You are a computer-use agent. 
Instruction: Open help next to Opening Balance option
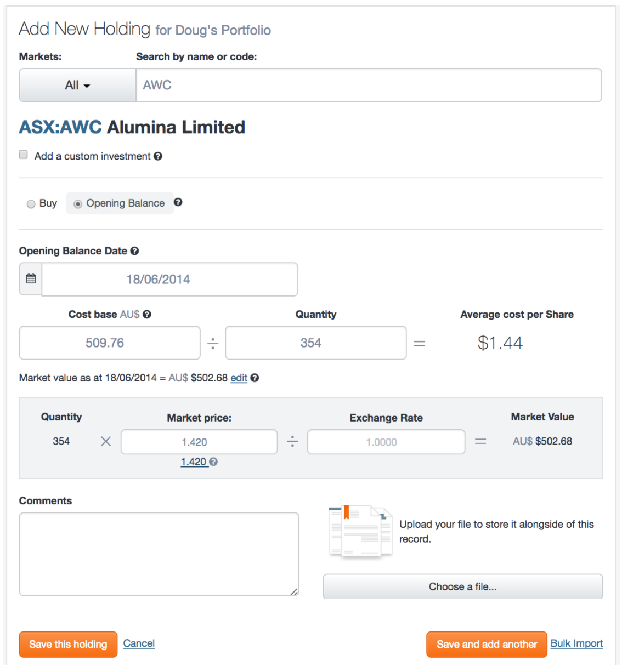[179, 203]
